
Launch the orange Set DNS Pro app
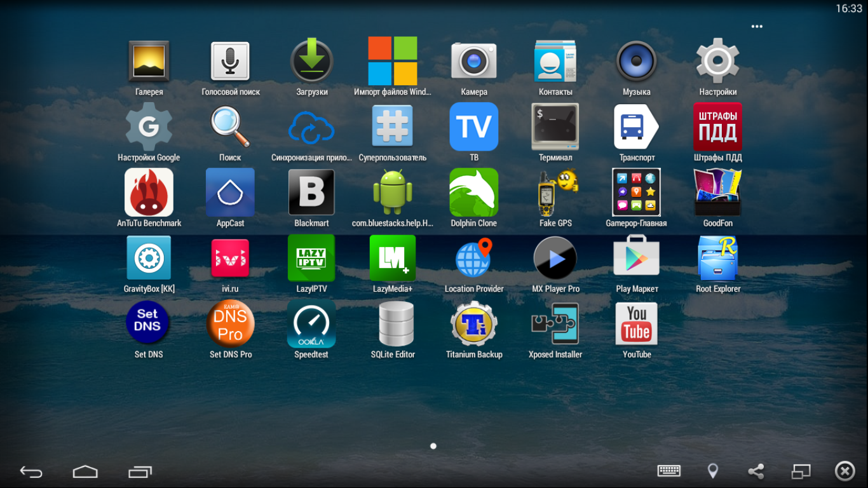pos(230,322)
